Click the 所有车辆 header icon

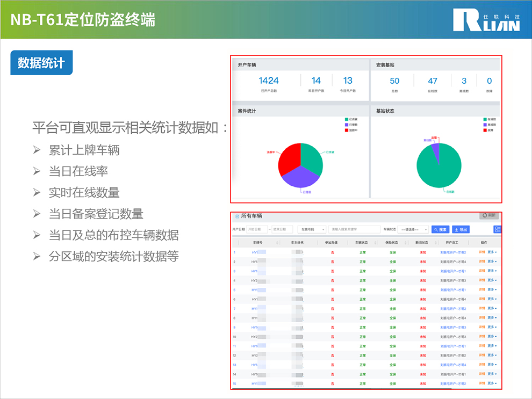(237, 216)
